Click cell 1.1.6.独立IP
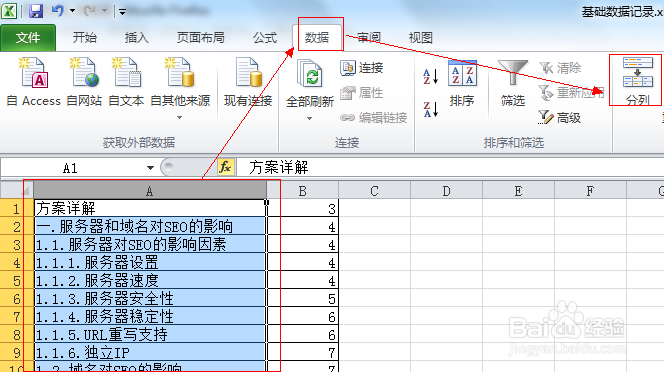This screenshot has height=372, width=664. point(150,353)
